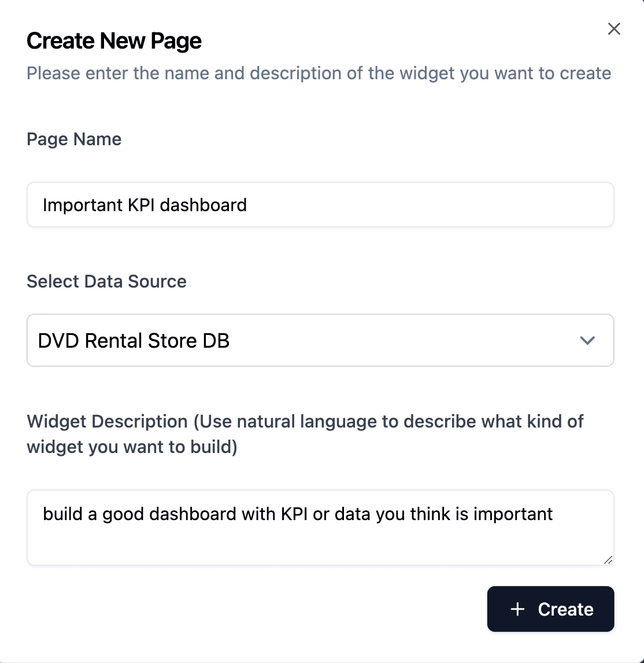Click the X icon to dismiss the dialog
The width and height of the screenshot is (644, 663).
[613, 28]
